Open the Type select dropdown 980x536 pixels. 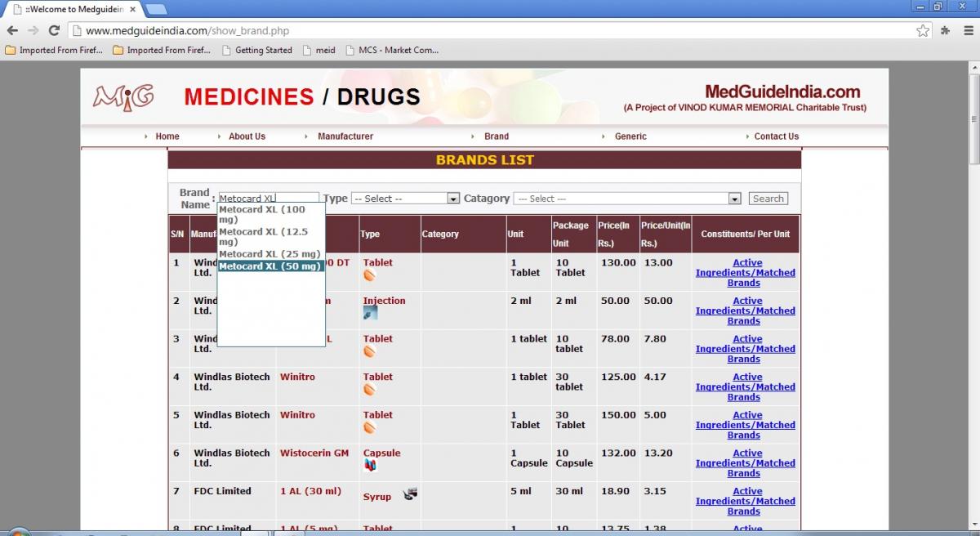[x=406, y=199]
